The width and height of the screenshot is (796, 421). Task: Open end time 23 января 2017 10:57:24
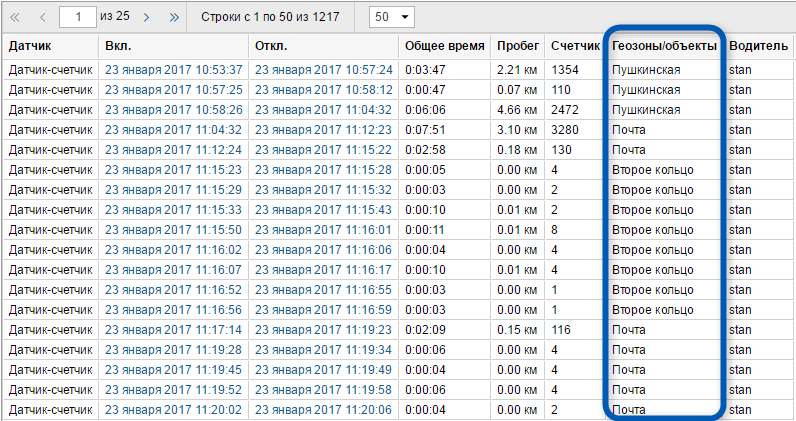[x=324, y=70]
